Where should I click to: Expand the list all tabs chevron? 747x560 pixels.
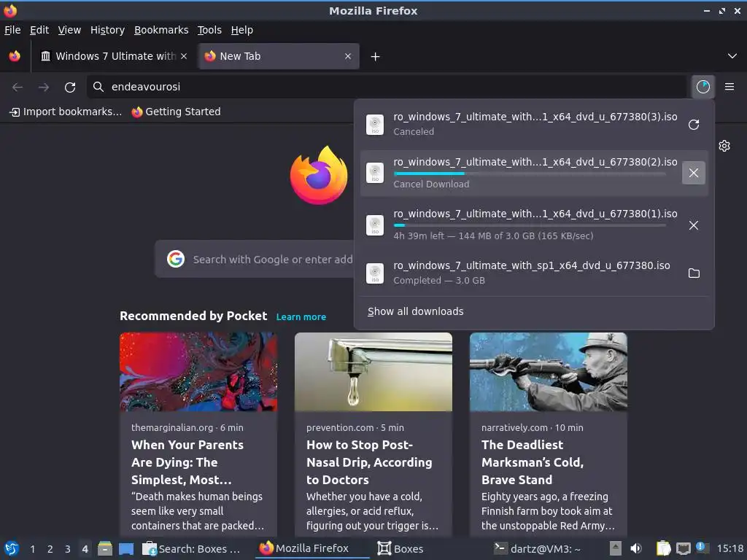pyautogui.click(x=732, y=56)
